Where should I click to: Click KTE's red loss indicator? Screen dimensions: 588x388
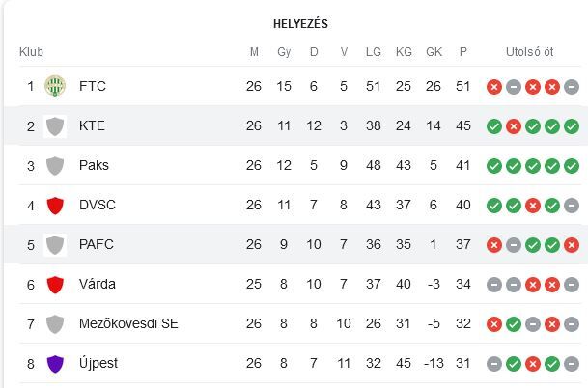[514, 126]
